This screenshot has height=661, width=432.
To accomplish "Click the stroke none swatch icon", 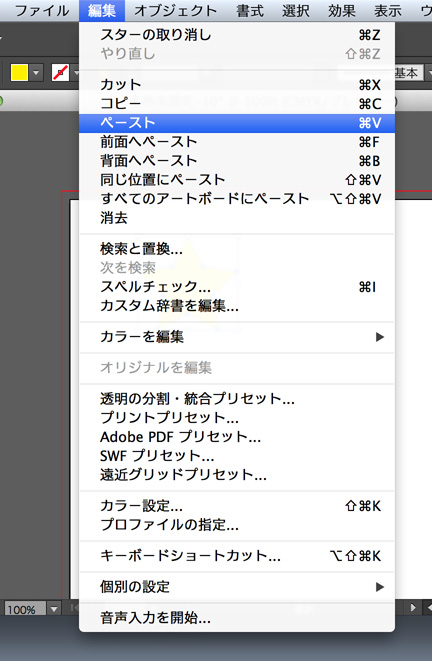I will pos(60,73).
